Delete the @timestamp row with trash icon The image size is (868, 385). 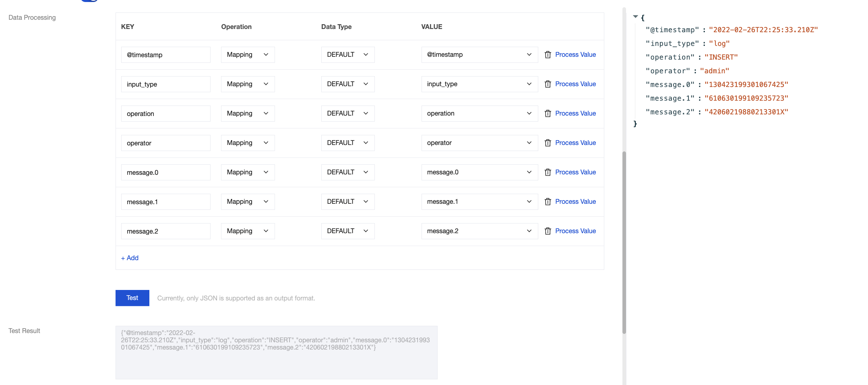548,55
